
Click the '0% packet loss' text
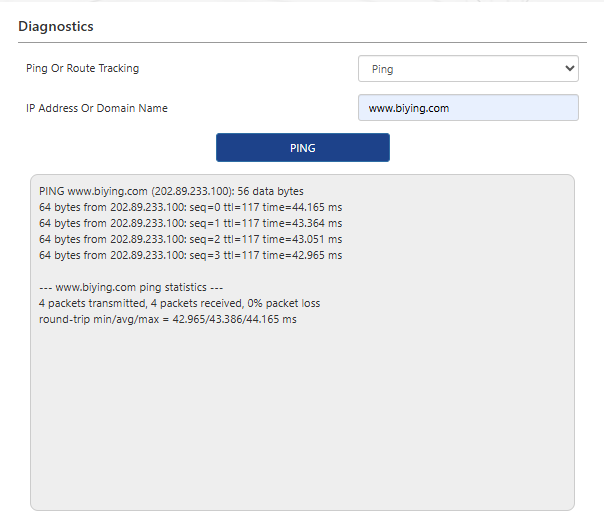tap(284, 303)
